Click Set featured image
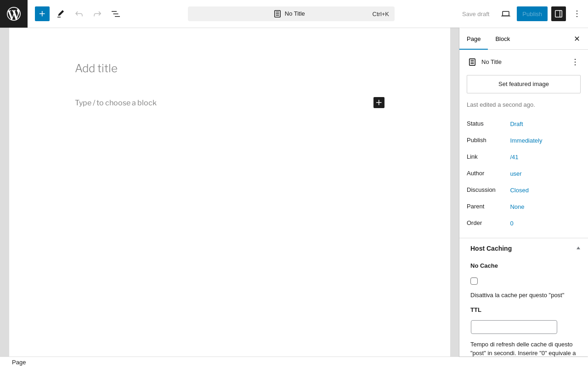The width and height of the screenshot is (588, 368). 524,84
